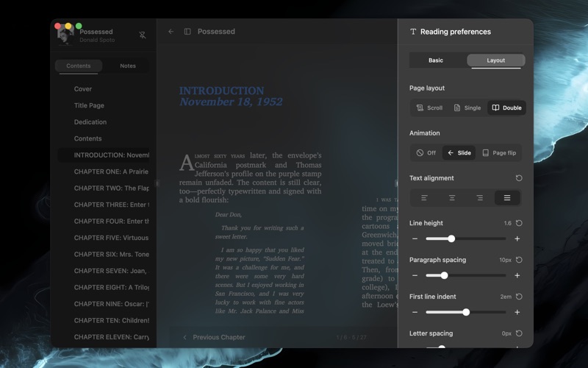Screen dimensions: 588x368
Task: Jump to CHAPTER ONE: A Prairie
Action: [104, 171]
